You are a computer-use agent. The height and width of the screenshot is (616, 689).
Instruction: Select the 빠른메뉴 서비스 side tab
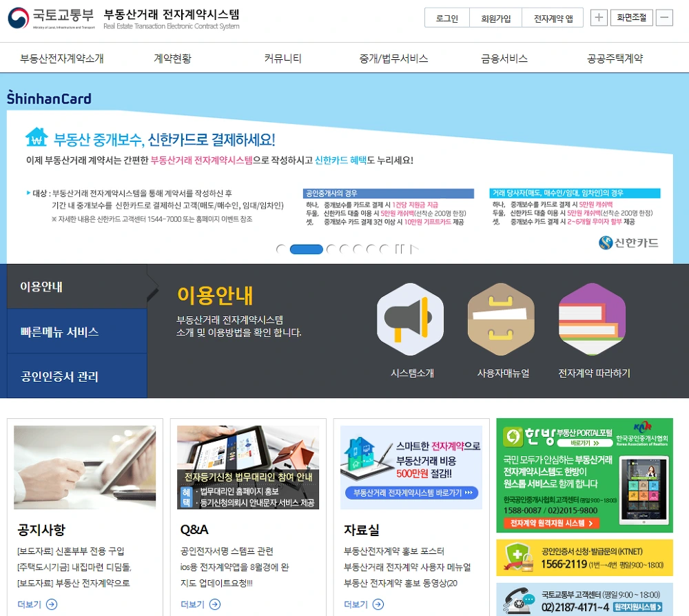[77, 331]
